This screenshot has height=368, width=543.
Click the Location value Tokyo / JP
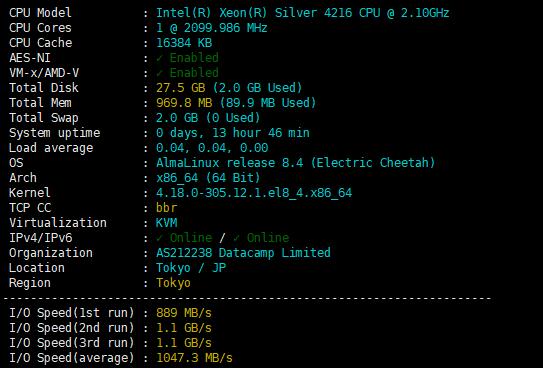(191, 268)
